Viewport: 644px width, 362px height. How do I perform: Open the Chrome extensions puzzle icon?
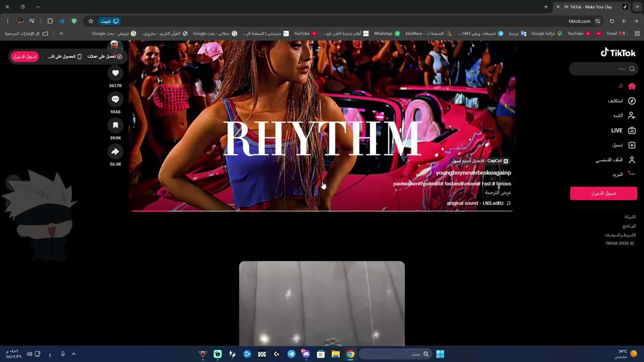click(x=50, y=21)
